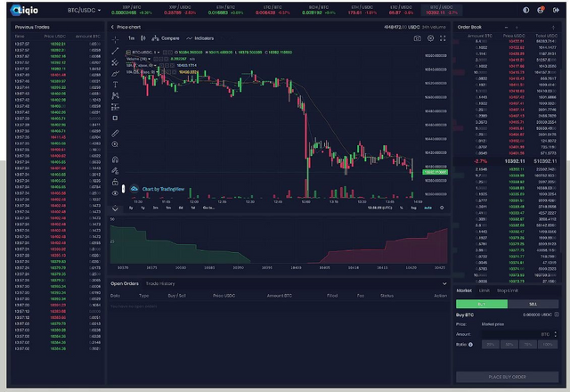
Task: Hide all drawings using eye icon
Action: [x=115, y=193]
